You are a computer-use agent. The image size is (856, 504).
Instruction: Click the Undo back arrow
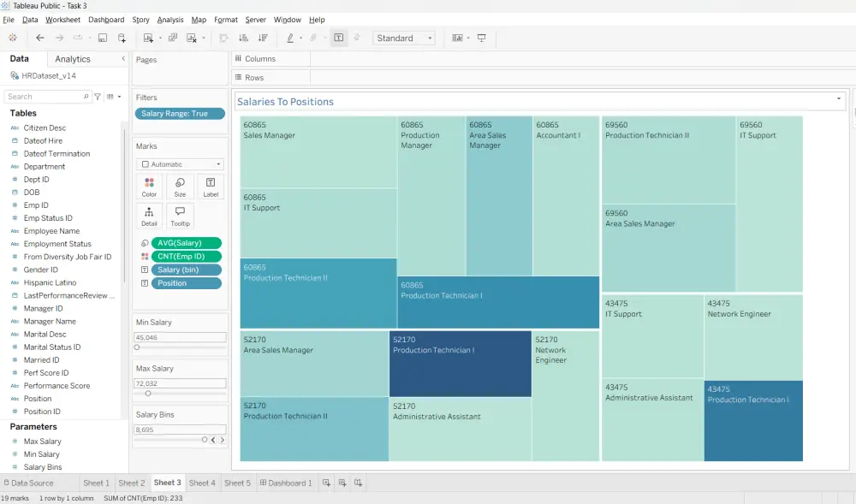click(x=40, y=38)
